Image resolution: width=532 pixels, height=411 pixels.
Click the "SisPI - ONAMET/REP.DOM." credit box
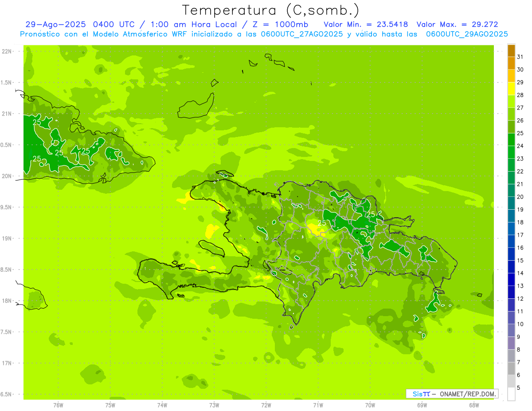452,394
